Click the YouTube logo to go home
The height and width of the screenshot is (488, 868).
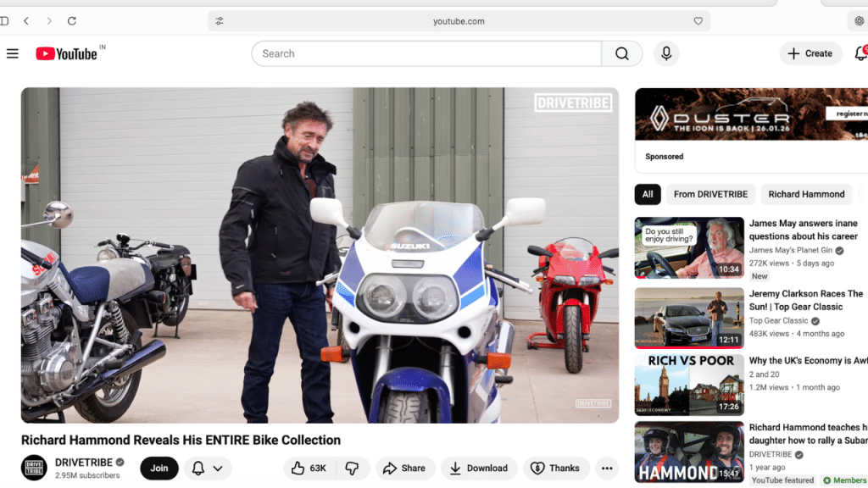click(66, 53)
